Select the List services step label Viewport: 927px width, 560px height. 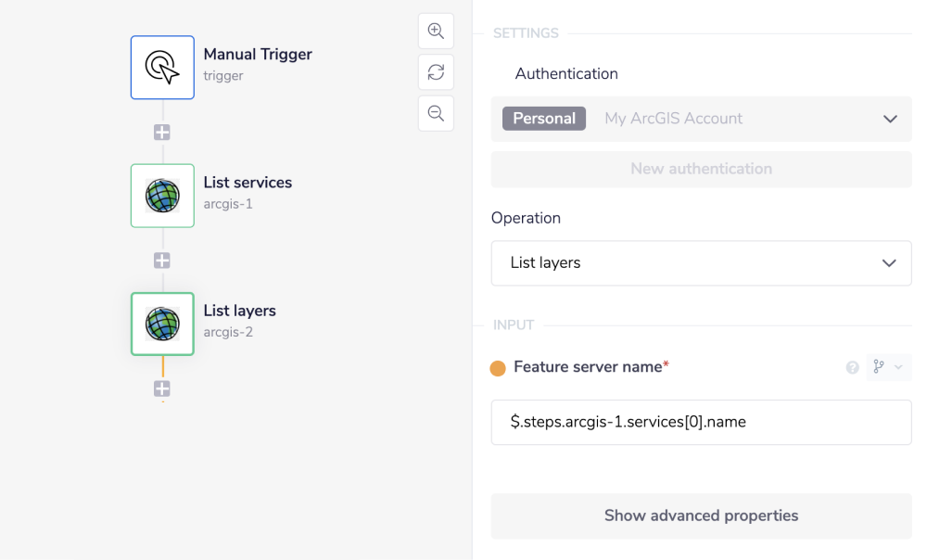coord(248,183)
